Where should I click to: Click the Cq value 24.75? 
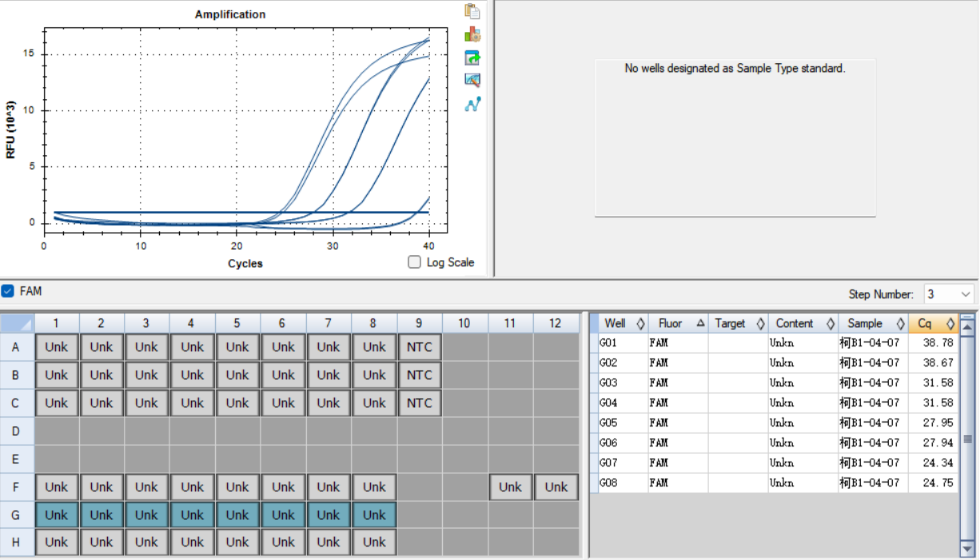[x=937, y=482]
